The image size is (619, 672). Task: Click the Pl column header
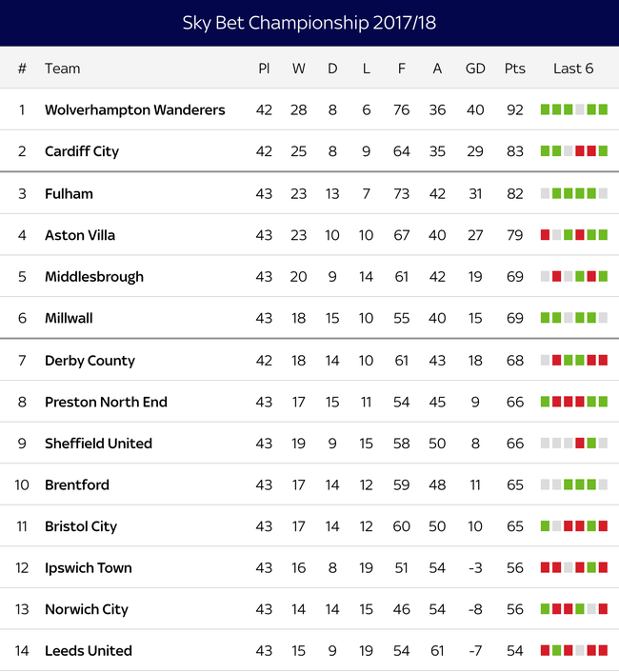264,69
